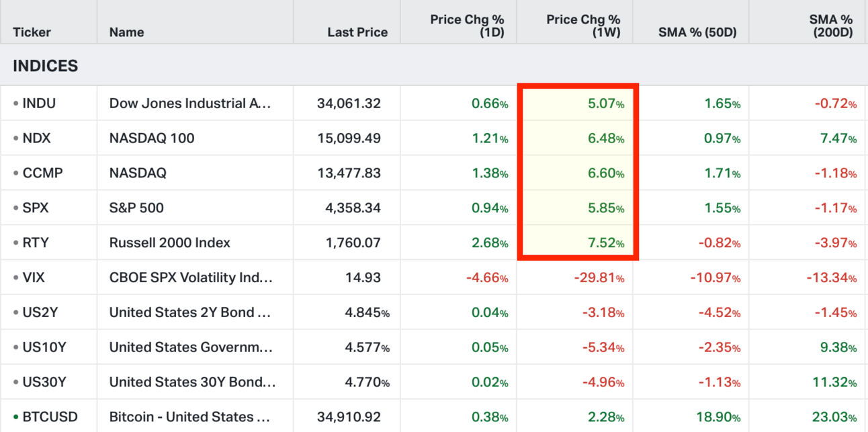
Task: Open the CCMP ticker
Action: click(x=42, y=173)
